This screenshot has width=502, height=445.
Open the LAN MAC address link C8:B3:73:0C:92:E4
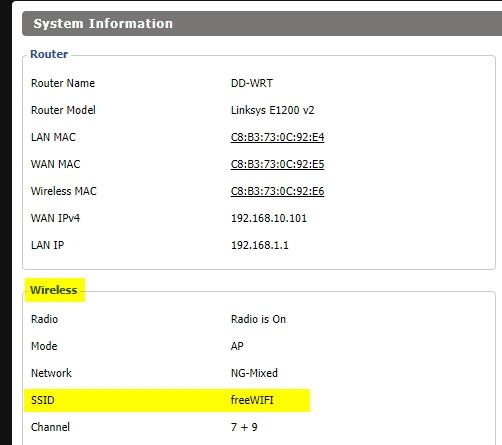point(277,137)
